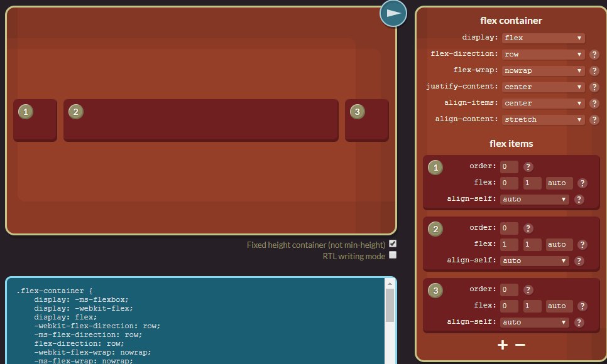Click flex-grow input of item 1
Screen dimensions: 607x364
509,183
